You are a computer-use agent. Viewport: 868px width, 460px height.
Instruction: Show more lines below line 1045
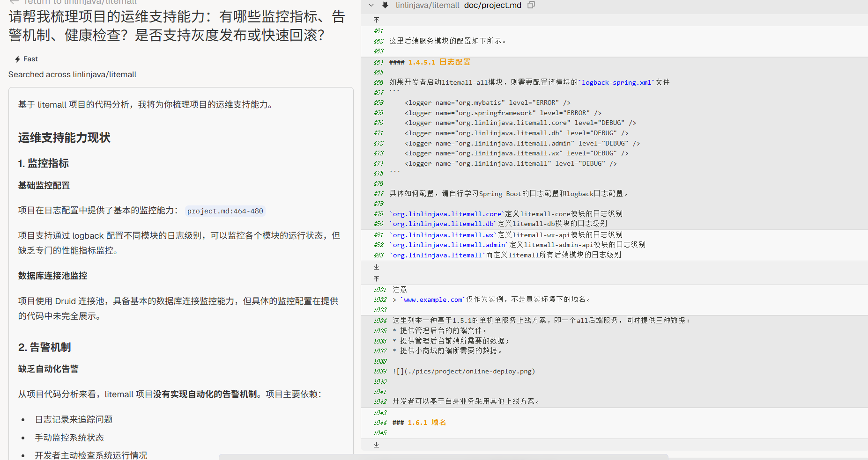click(x=376, y=445)
